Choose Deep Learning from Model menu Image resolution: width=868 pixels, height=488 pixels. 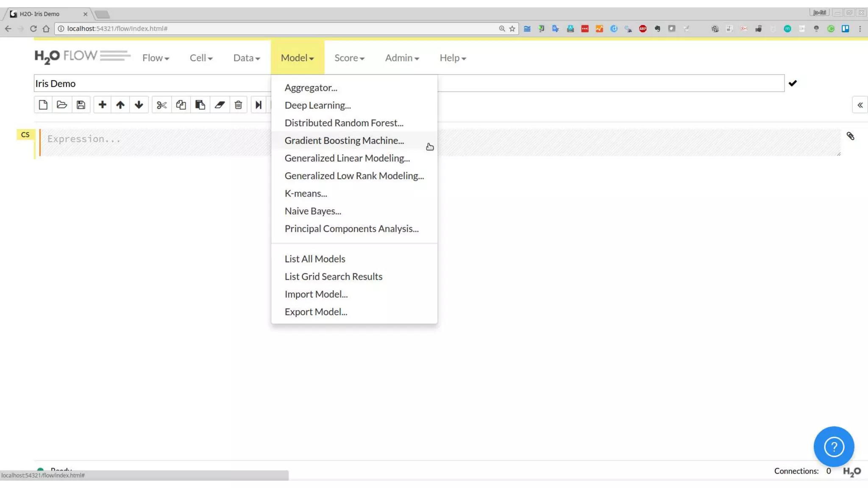(x=317, y=105)
